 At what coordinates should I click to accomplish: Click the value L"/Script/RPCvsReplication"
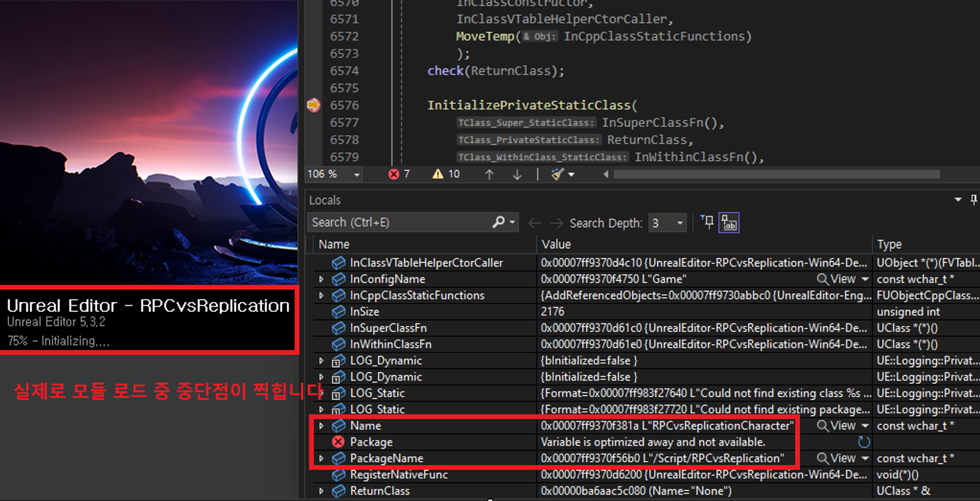713,458
